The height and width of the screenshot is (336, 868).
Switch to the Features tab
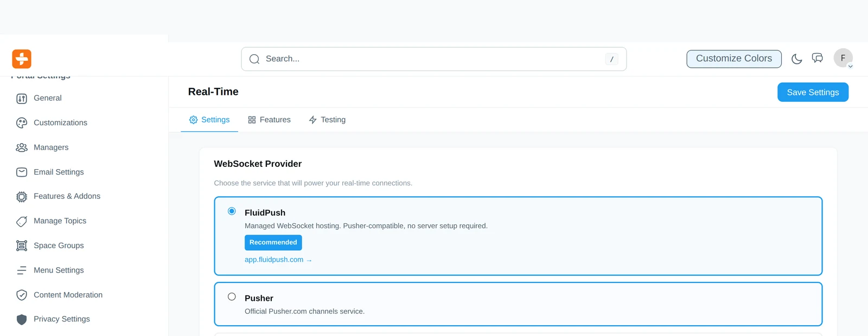point(269,120)
